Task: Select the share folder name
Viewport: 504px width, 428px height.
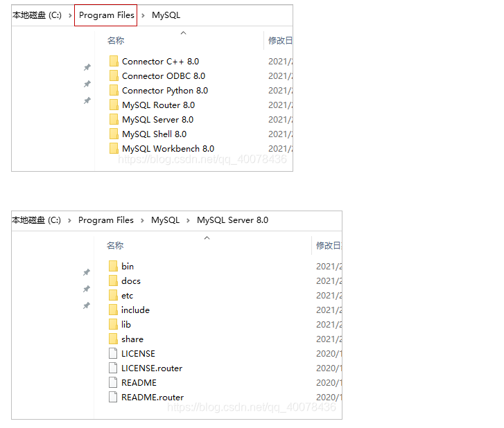Action: point(132,339)
